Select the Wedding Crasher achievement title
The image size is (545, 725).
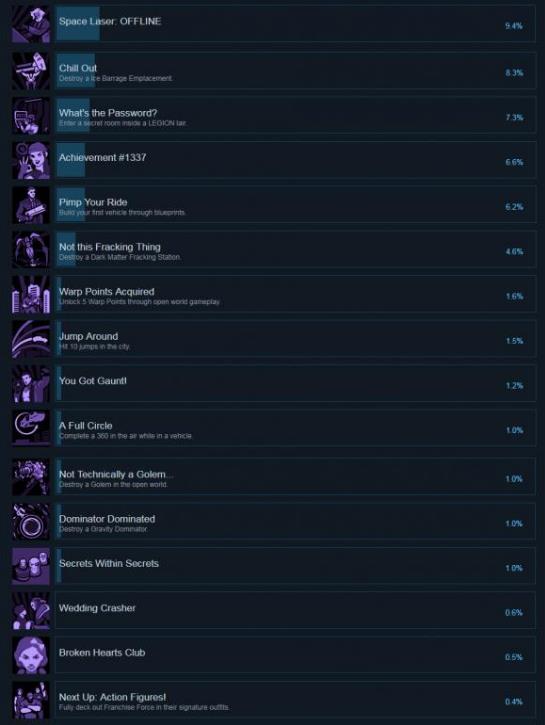97,608
